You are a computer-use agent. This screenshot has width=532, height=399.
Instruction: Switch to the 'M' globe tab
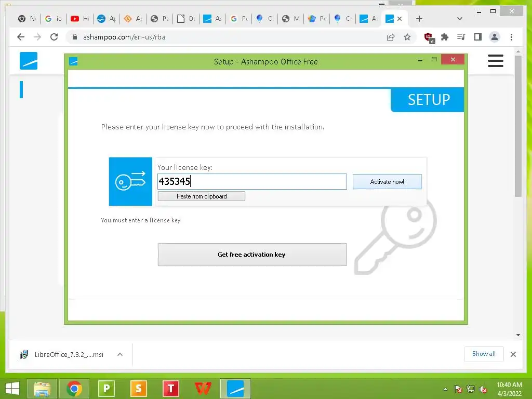pos(291,19)
